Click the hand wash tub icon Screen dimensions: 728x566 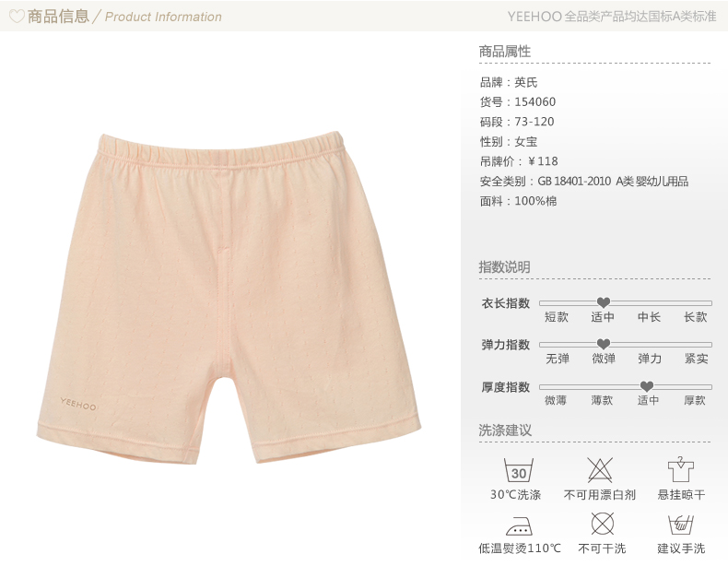[681, 525]
